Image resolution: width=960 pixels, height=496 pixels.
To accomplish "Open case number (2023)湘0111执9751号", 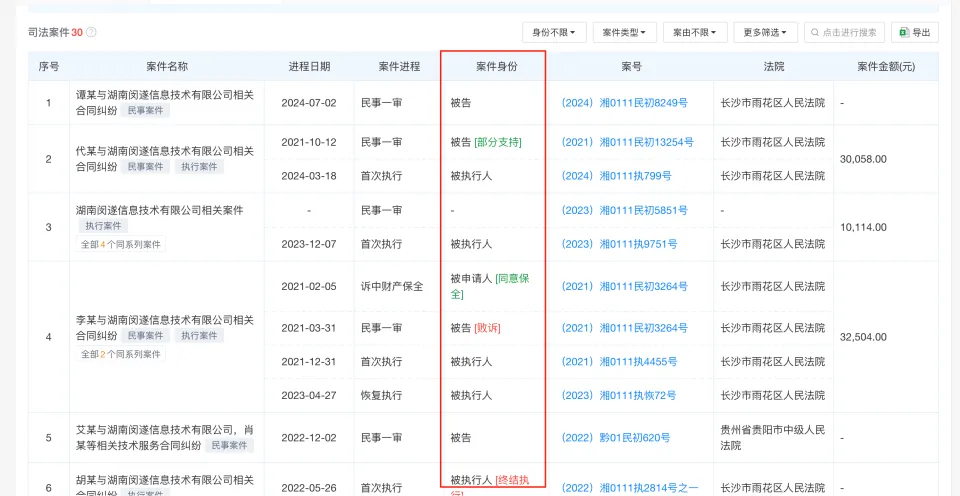I will tap(619, 244).
